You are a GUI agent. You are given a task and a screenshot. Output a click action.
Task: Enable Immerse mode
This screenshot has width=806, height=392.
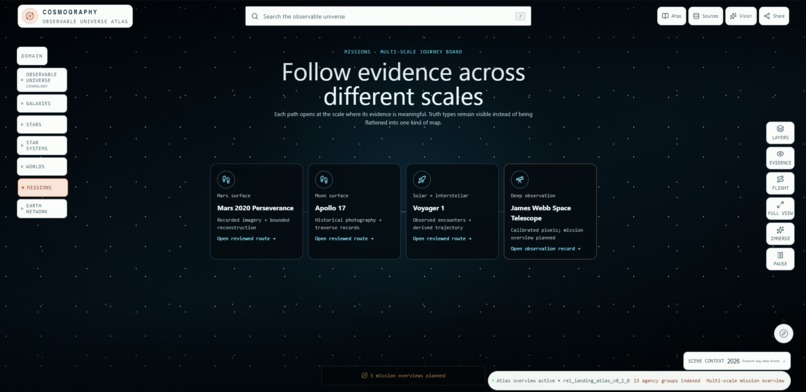tap(780, 234)
